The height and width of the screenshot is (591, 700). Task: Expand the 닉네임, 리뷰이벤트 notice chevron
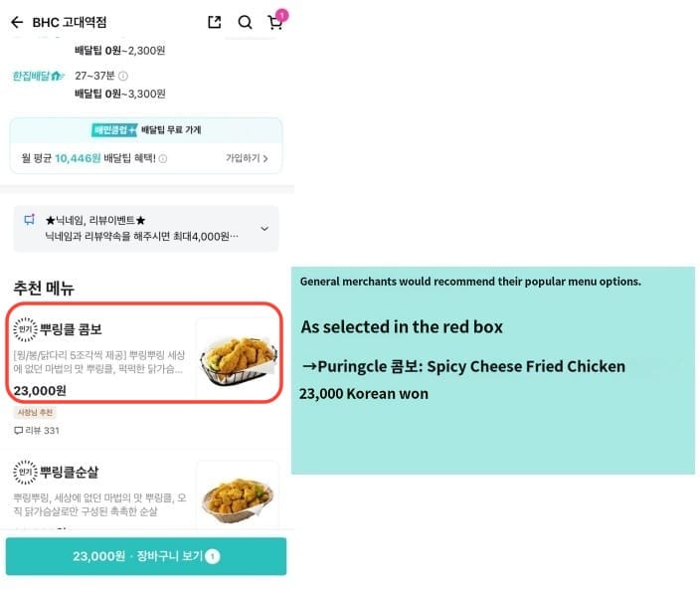click(x=264, y=229)
